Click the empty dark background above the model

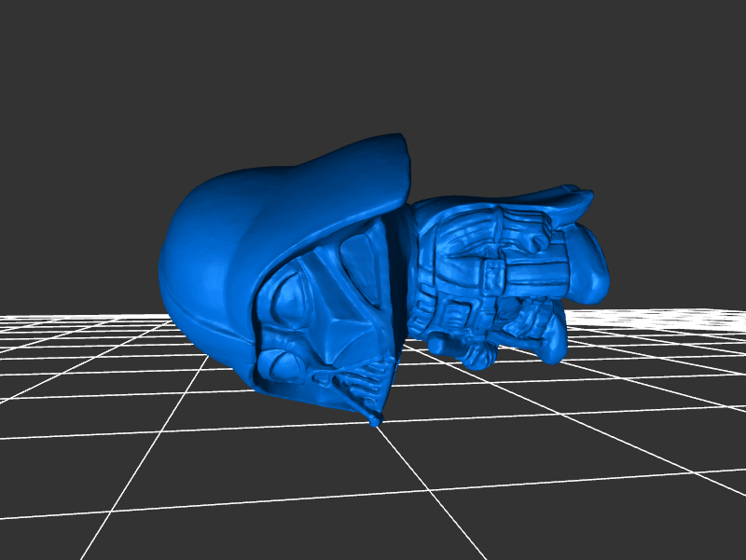coord(373,65)
